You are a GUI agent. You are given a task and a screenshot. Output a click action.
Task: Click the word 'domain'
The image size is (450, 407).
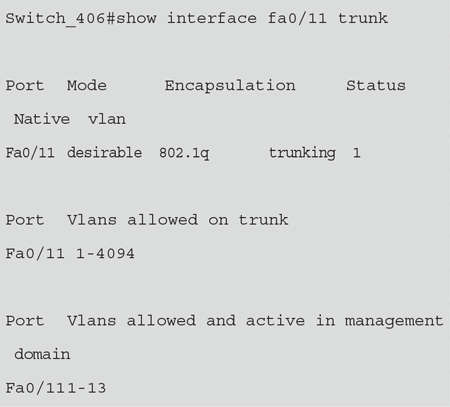pyautogui.click(x=42, y=354)
